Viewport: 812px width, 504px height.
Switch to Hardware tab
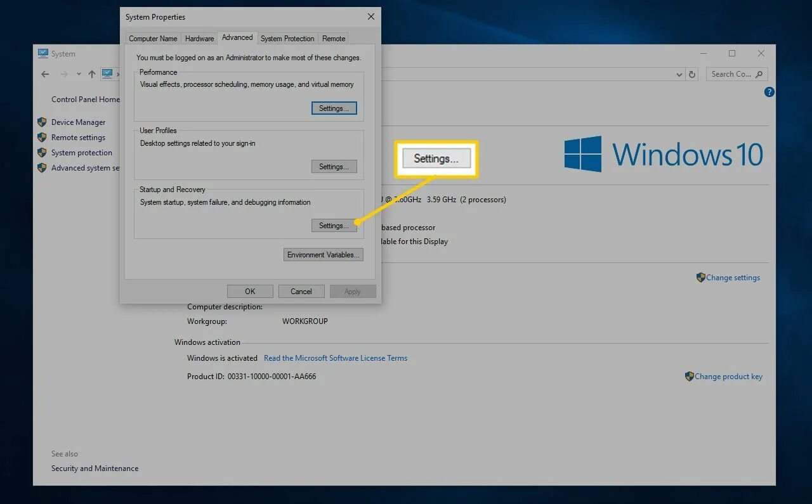coord(199,39)
